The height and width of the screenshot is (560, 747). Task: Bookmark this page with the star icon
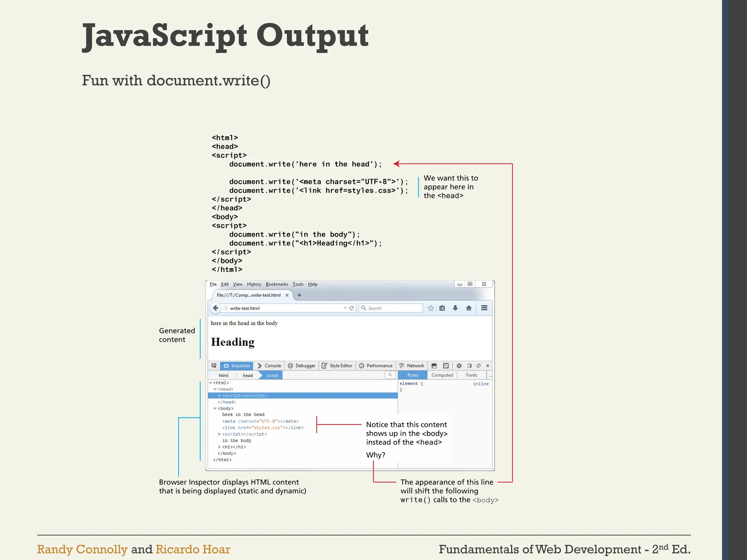[x=431, y=308]
